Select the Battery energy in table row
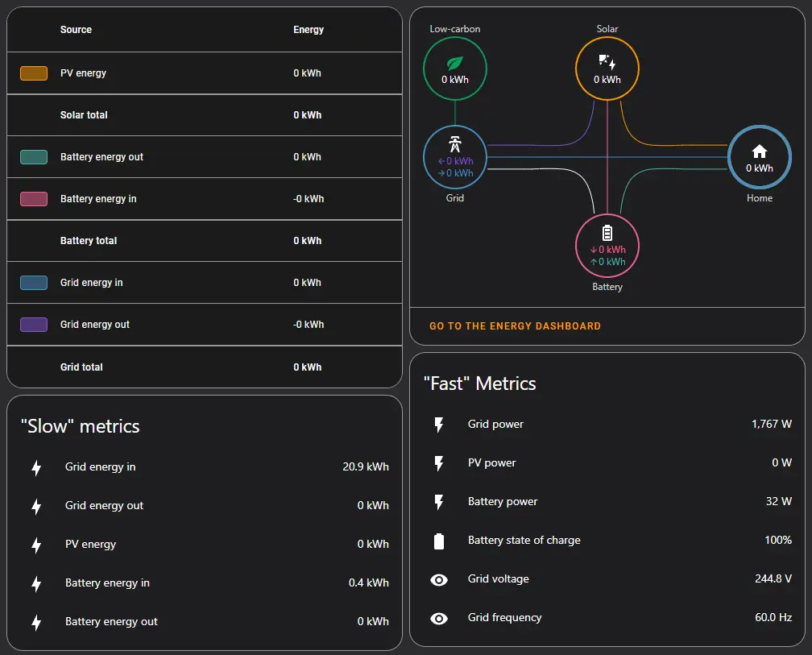 click(x=205, y=199)
